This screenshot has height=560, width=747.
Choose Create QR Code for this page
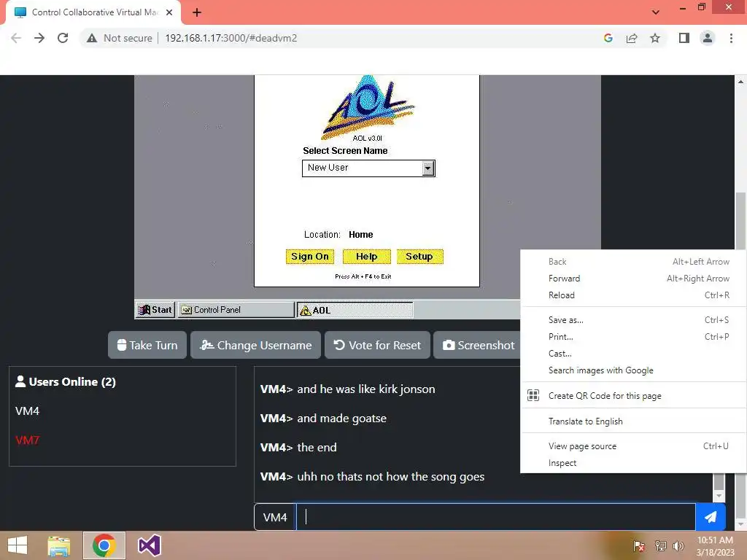pyautogui.click(x=634, y=395)
